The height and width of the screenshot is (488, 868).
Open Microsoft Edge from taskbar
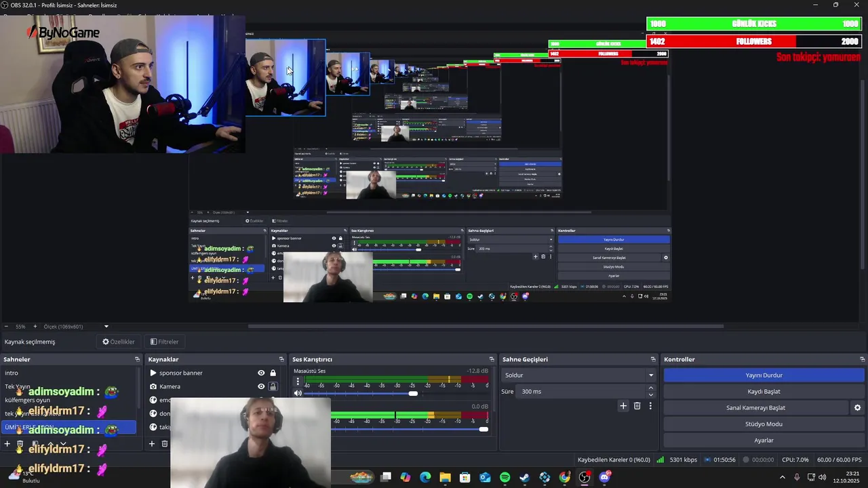(x=425, y=477)
